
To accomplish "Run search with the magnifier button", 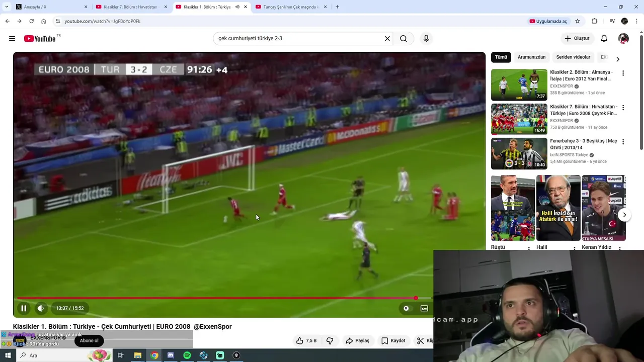I will pyautogui.click(x=404, y=39).
